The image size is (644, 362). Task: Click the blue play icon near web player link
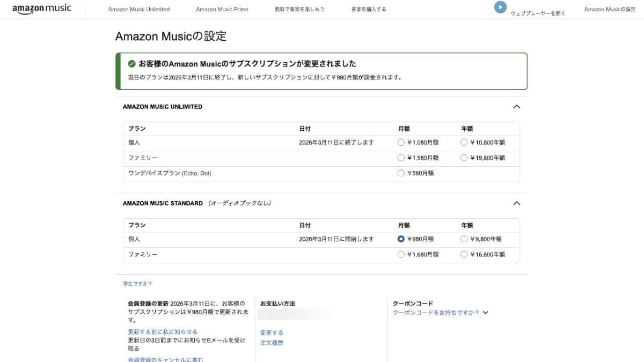click(x=500, y=7)
